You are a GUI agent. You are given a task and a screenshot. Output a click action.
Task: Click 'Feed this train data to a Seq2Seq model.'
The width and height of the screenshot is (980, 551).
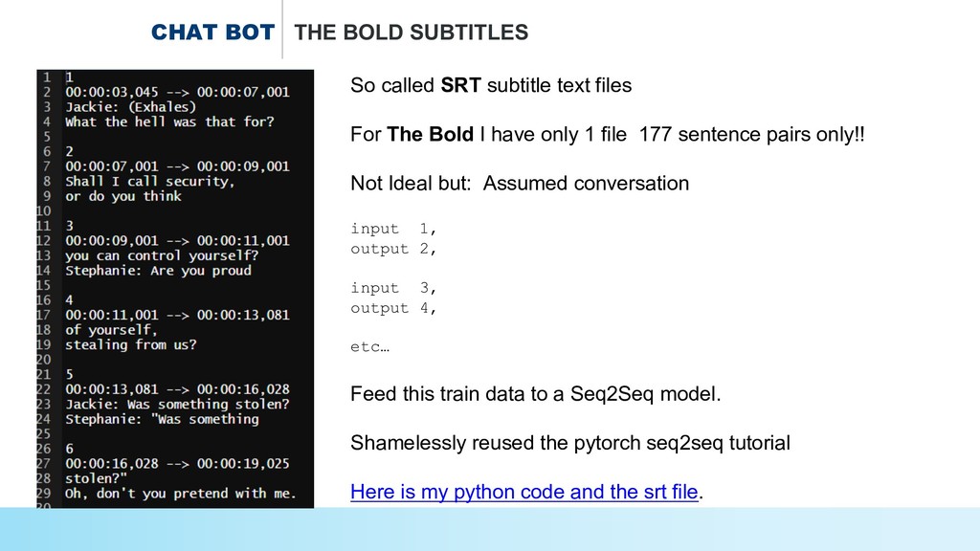tap(535, 393)
